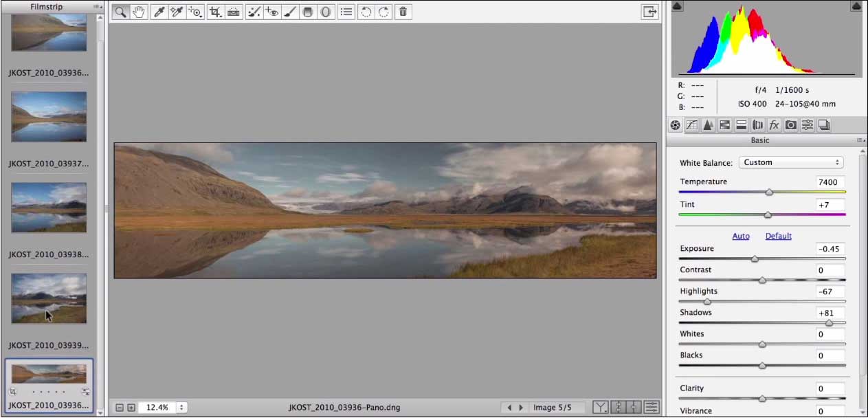This screenshot has width=868, height=418.
Task: Open the Basic panel tab
Action: 675,125
